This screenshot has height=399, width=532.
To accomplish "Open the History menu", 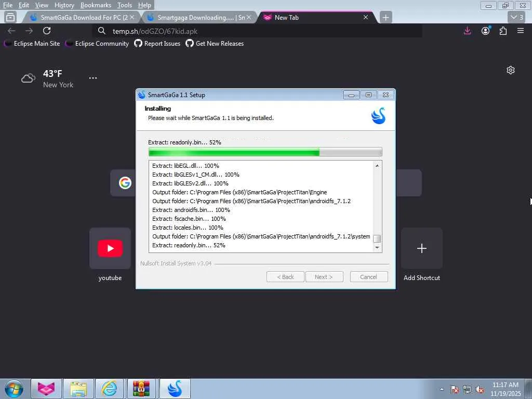I will 64,5.
